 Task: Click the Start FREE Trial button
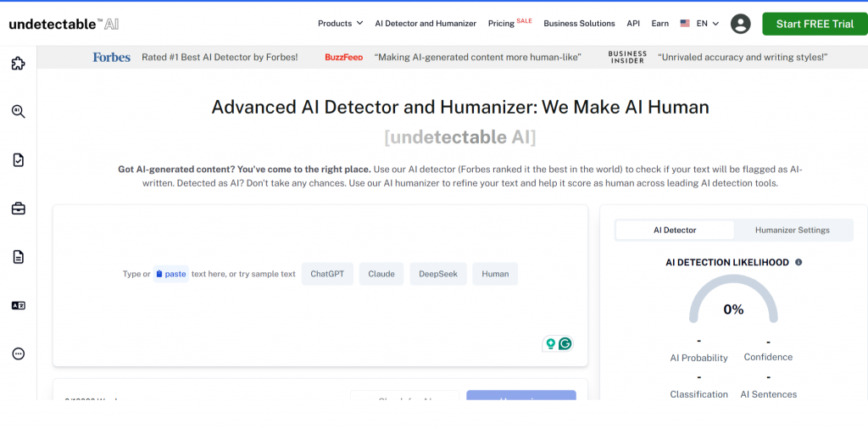[814, 24]
